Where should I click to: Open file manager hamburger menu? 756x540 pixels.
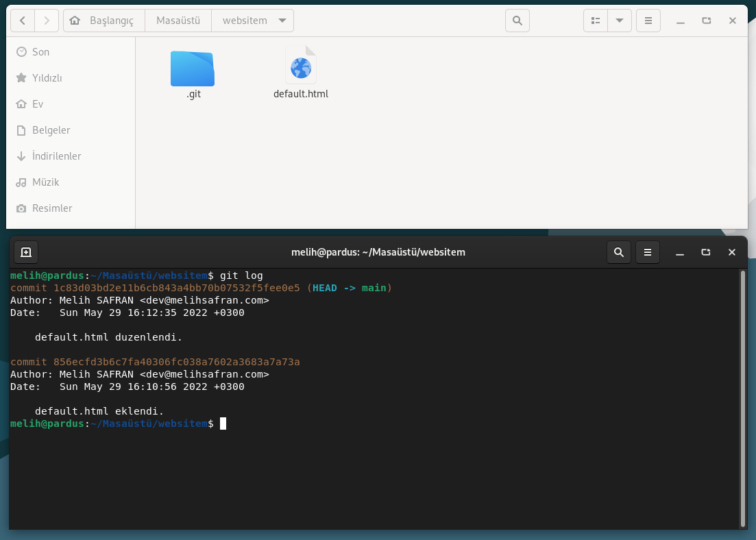pyautogui.click(x=648, y=21)
